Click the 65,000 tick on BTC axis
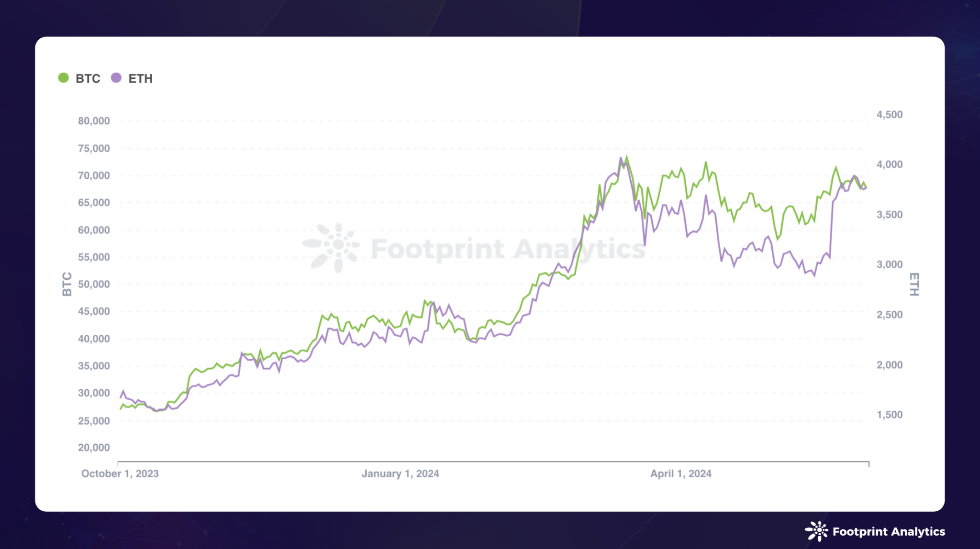The width and height of the screenshot is (980, 549). pos(94,203)
